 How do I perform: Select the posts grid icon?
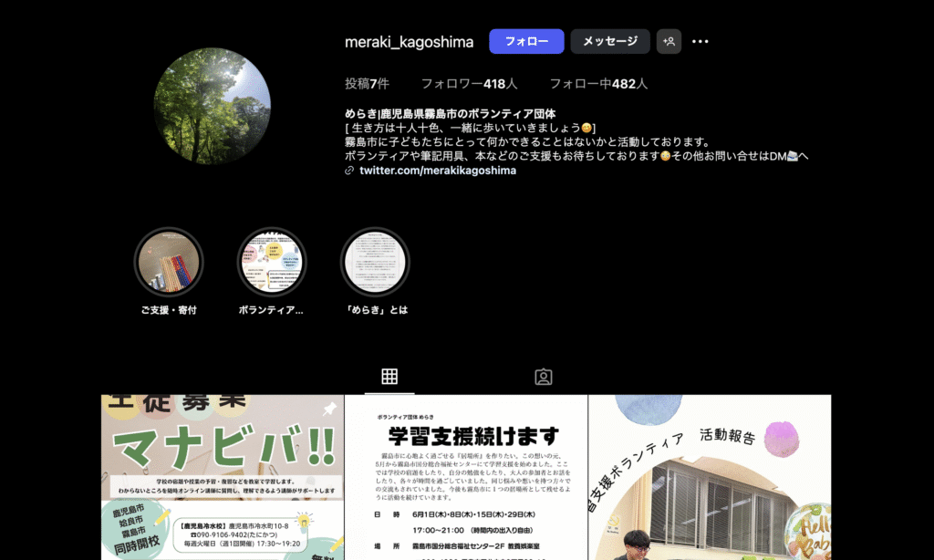(x=390, y=375)
